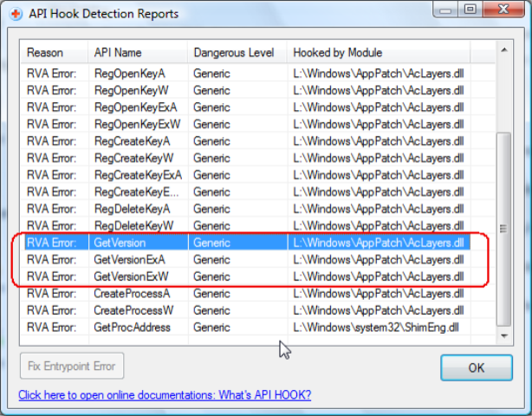532x416 pixels.
Task: Minimize the API Hook Detection Reports window
Action: coord(445,10)
